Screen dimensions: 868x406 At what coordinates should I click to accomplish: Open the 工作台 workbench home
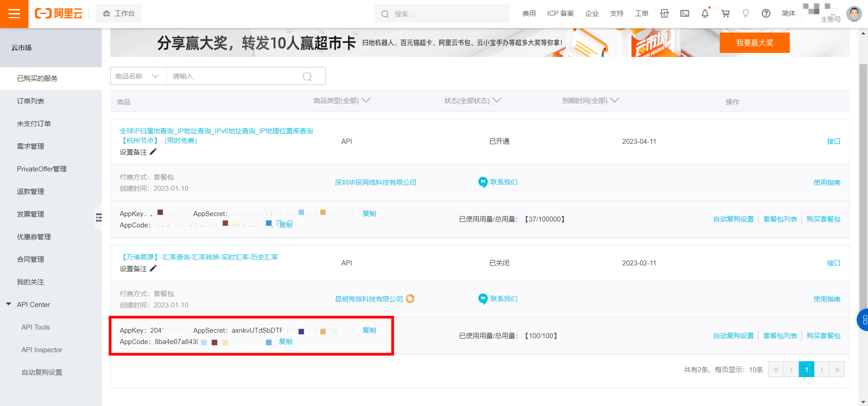119,14
